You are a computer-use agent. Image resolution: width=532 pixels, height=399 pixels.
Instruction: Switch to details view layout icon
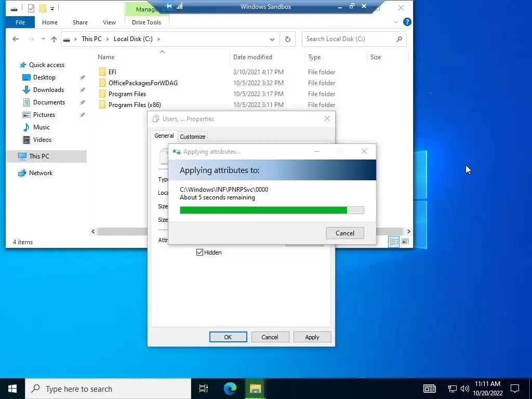pos(394,242)
